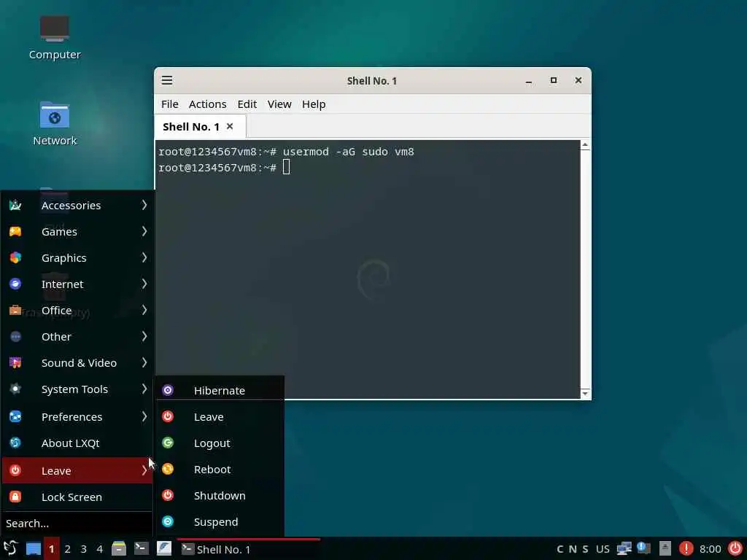Switch to workspace 2
This screenshot has width=747, height=560.
click(68, 548)
